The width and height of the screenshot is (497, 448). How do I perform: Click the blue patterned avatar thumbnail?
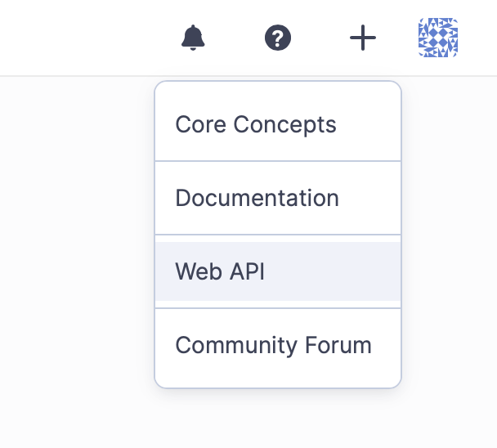tap(437, 38)
